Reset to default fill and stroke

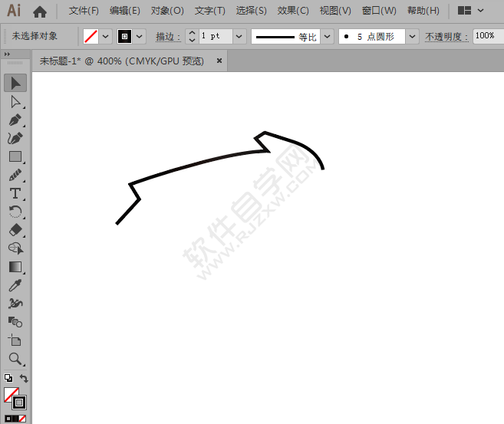tap(8, 378)
